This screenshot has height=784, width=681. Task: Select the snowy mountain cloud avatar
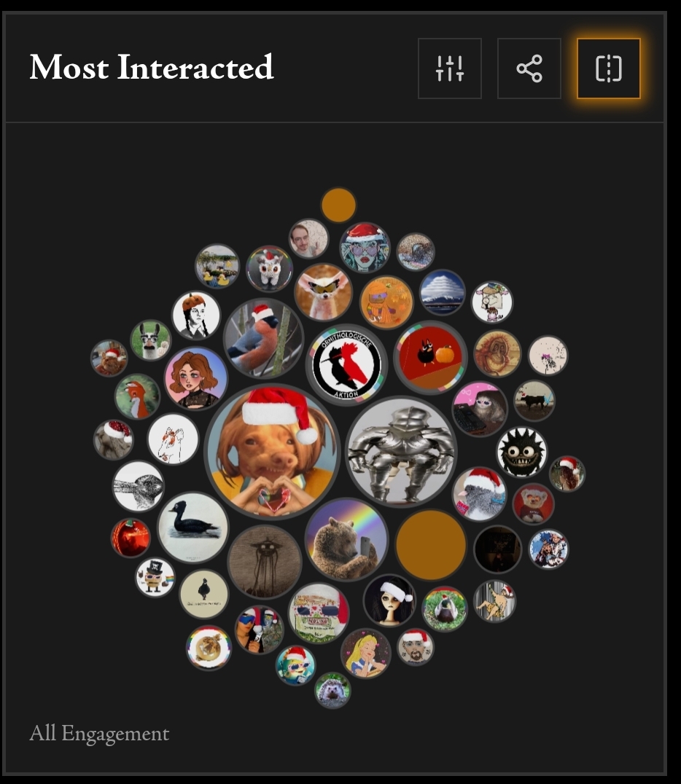[x=443, y=292]
